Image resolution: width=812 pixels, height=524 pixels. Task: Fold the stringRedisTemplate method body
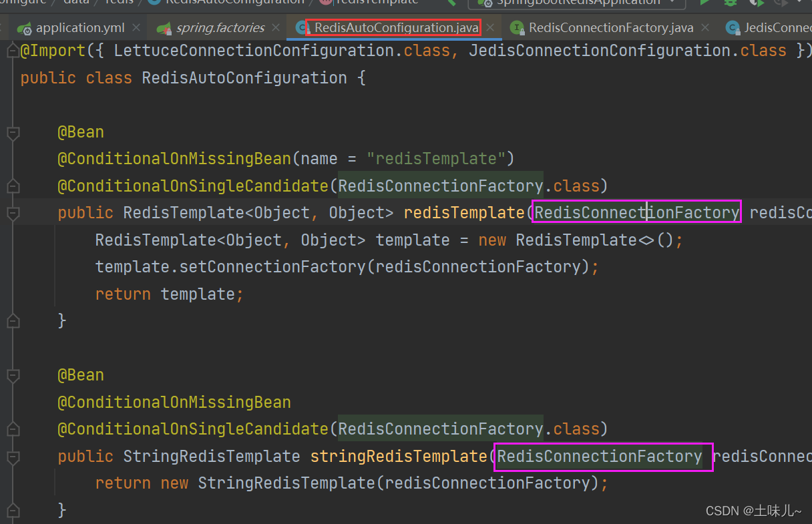click(x=12, y=457)
